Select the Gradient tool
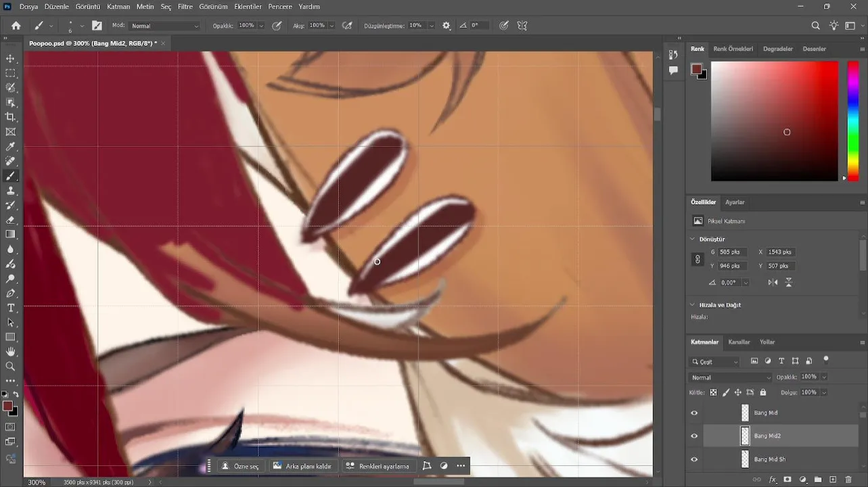This screenshot has height=487, width=868. point(10,235)
